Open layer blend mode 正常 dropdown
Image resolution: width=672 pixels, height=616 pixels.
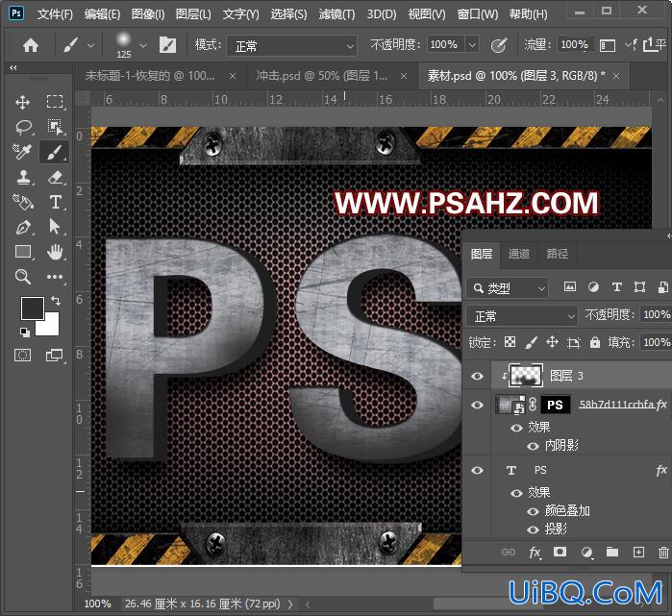pyautogui.click(x=522, y=316)
